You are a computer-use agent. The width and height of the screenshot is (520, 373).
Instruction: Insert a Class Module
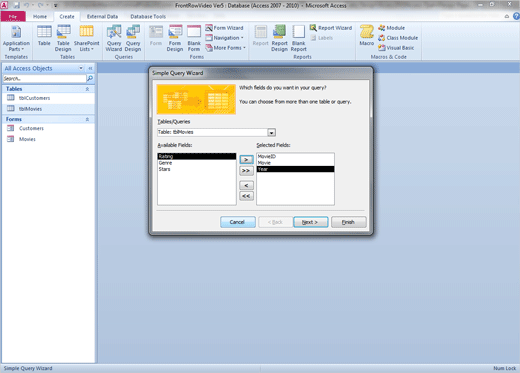(398, 38)
